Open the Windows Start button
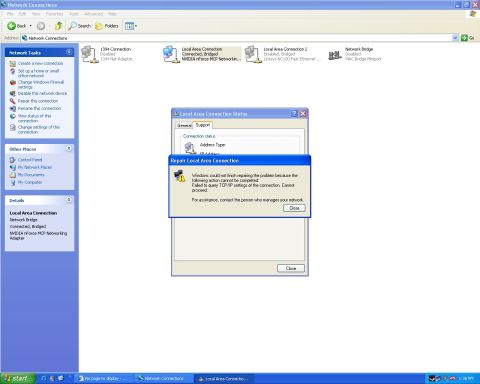 [17, 378]
